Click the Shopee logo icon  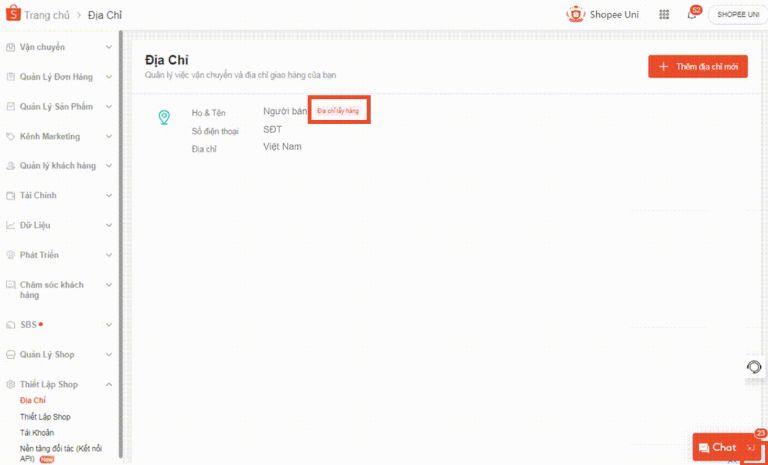point(13,14)
